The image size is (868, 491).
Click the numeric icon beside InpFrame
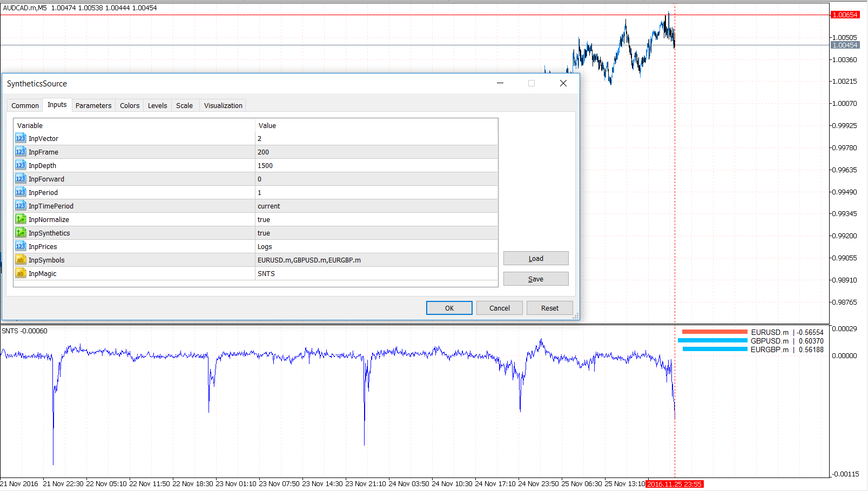[21, 151]
